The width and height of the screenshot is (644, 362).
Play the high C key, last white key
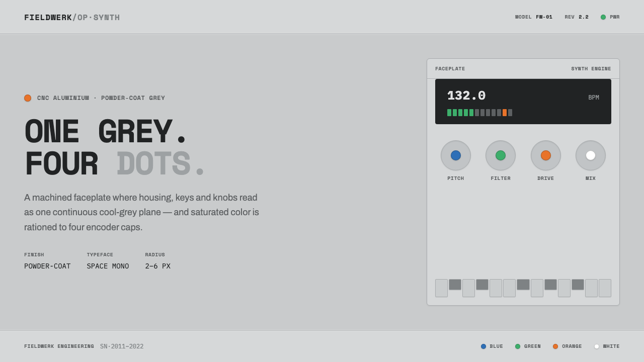tap(605, 288)
